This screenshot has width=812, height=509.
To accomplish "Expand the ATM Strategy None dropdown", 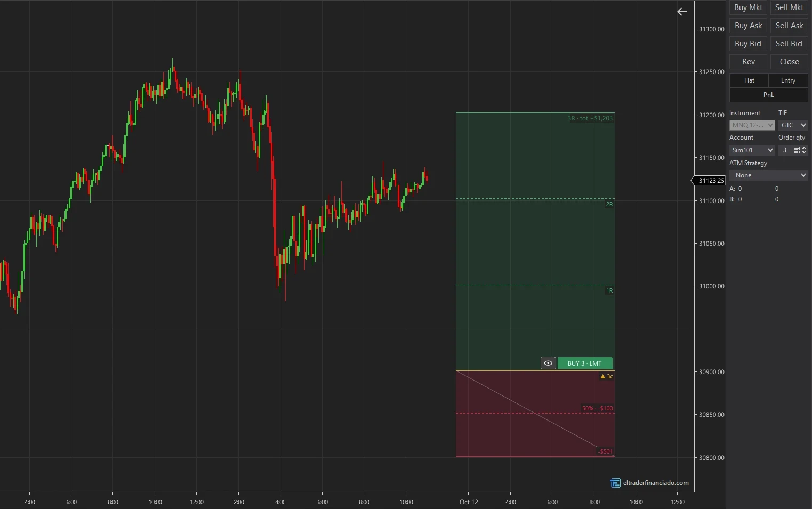I will pyautogui.click(x=768, y=175).
